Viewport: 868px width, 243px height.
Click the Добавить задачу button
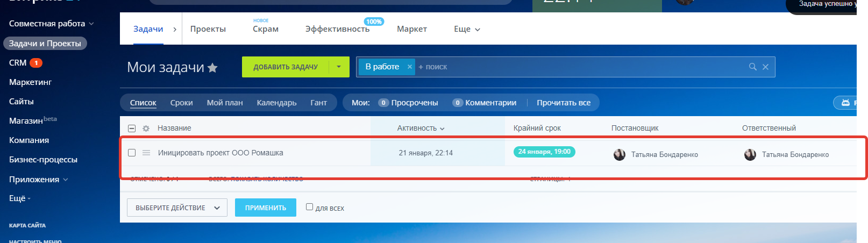click(286, 67)
